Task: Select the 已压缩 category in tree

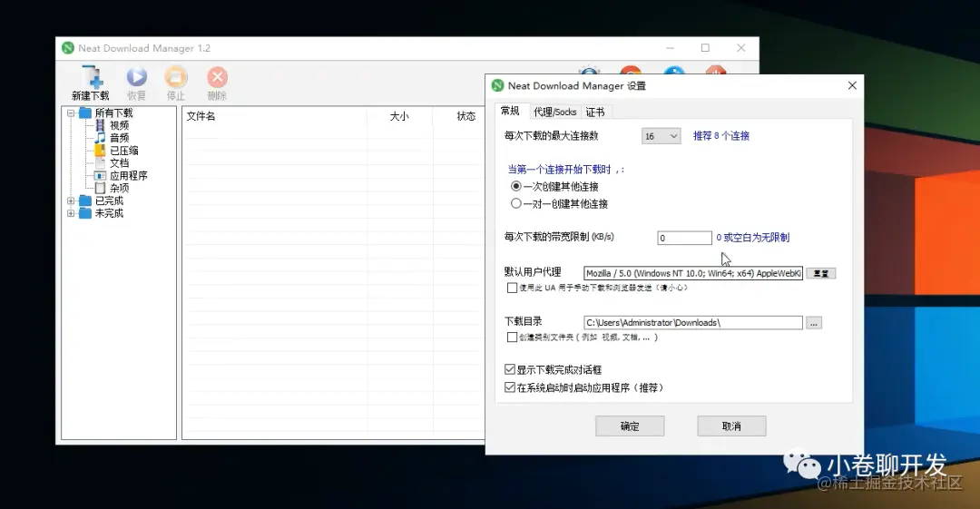Action: click(x=123, y=151)
